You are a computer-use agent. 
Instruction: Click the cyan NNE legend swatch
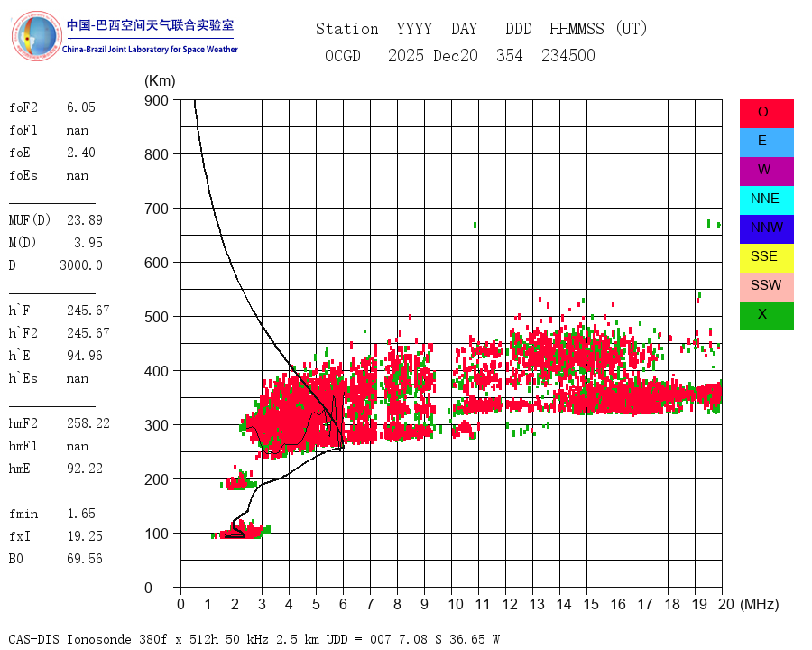coord(766,200)
